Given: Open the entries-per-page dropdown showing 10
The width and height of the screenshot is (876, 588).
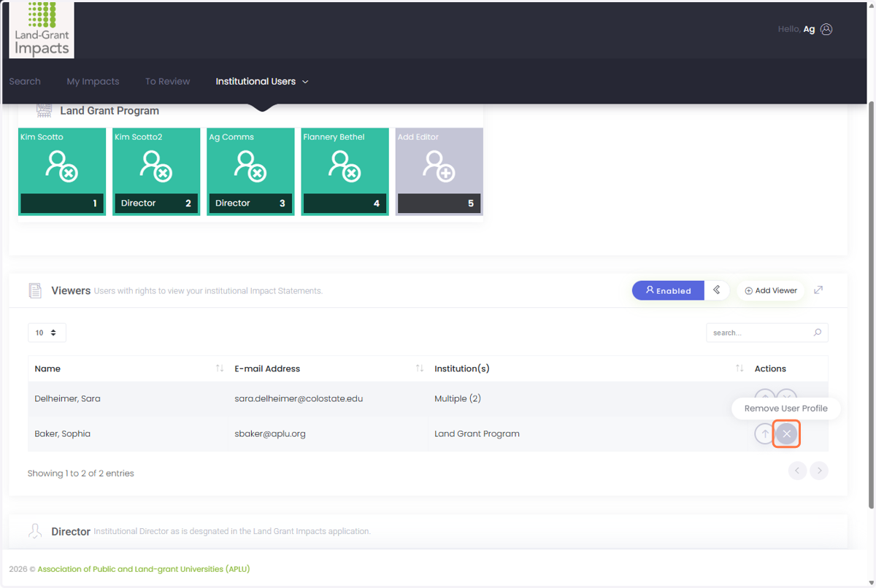Looking at the screenshot, I should tap(47, 333).
